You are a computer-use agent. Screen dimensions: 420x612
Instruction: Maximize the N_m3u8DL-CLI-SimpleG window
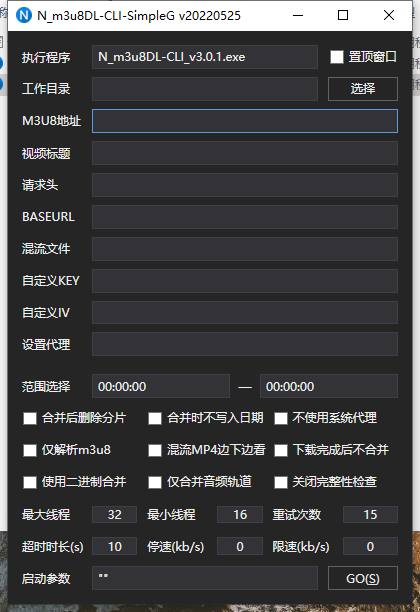point(343,16)
